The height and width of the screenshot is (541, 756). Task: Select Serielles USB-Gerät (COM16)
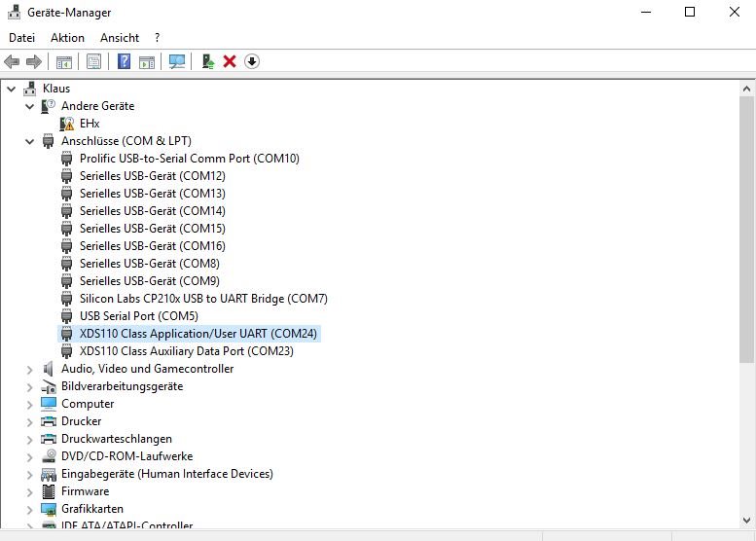tap(153, 246)
